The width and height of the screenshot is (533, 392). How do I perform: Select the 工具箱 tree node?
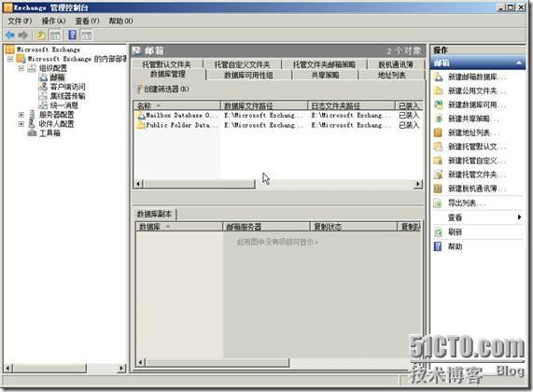point(49,133)
